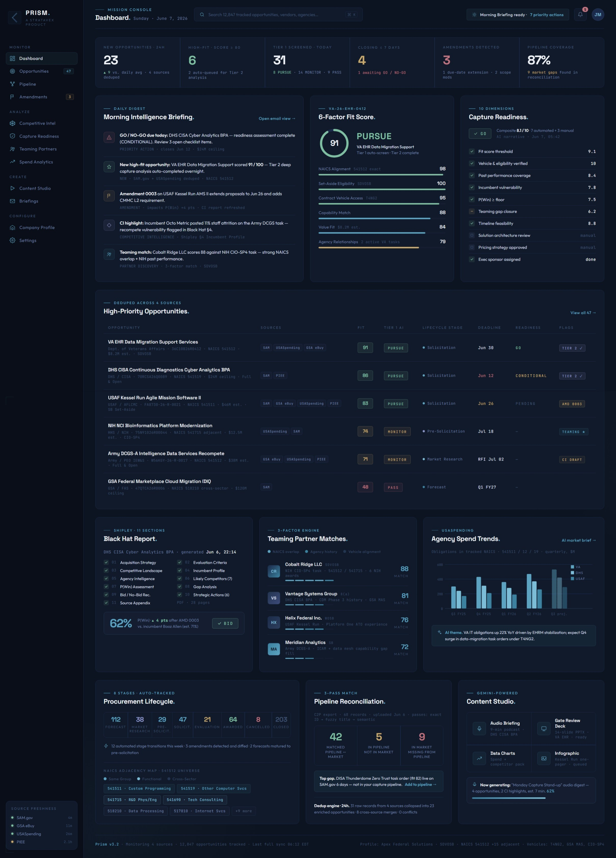Click Pipeline branch icon in sidebar
The image size is (616, 858).
[12, 84]
